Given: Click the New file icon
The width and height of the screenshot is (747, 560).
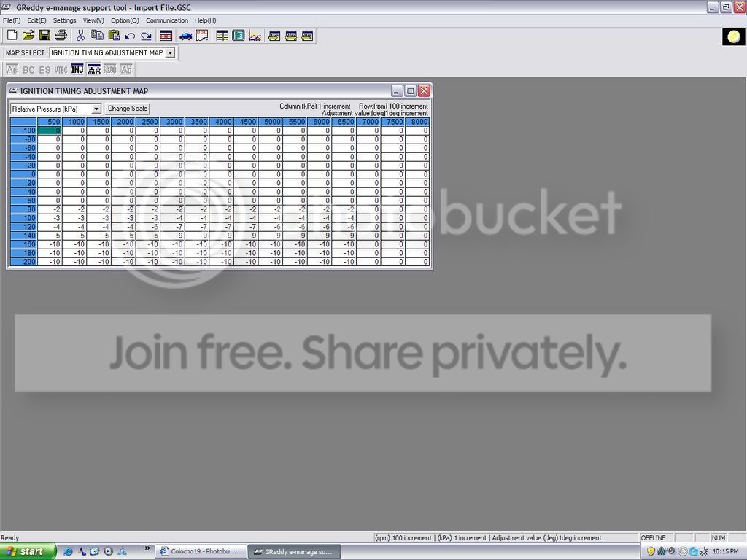Looking at the screenshot, I should pyautogui.click(x=12, y=35).
